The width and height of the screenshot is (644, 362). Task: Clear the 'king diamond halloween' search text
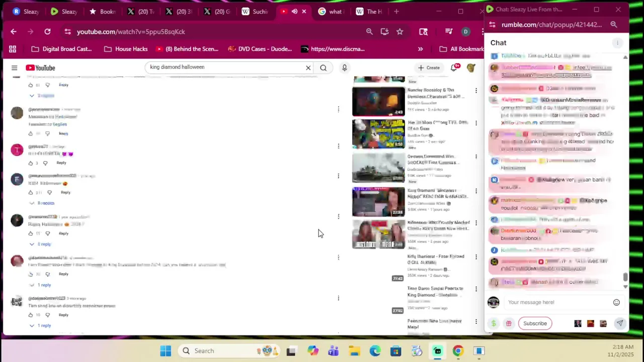click(308, 68)
